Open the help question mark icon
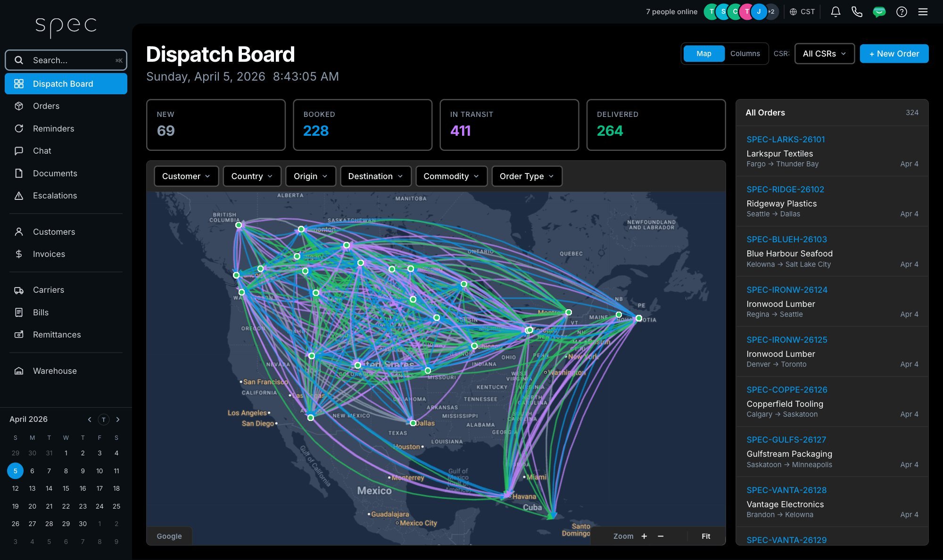Viewport: 943px width, 560px height. pyautogui.click(x=902, y=12)
